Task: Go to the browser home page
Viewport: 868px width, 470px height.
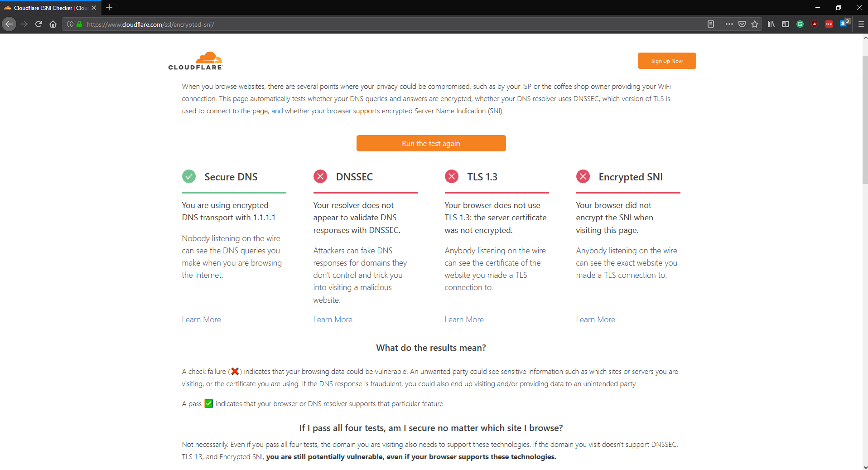Action: click(53, 24)
